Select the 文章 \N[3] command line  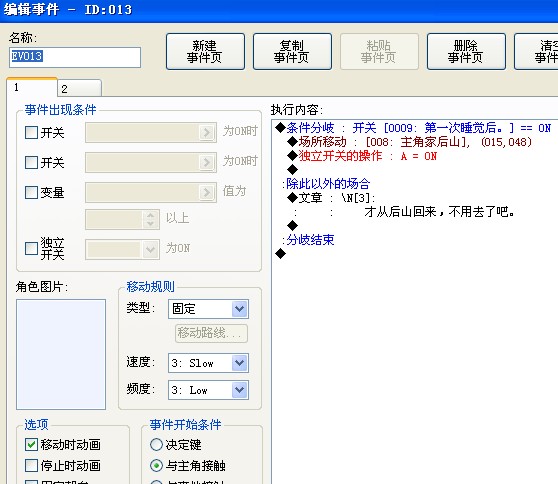click(331, 198)
